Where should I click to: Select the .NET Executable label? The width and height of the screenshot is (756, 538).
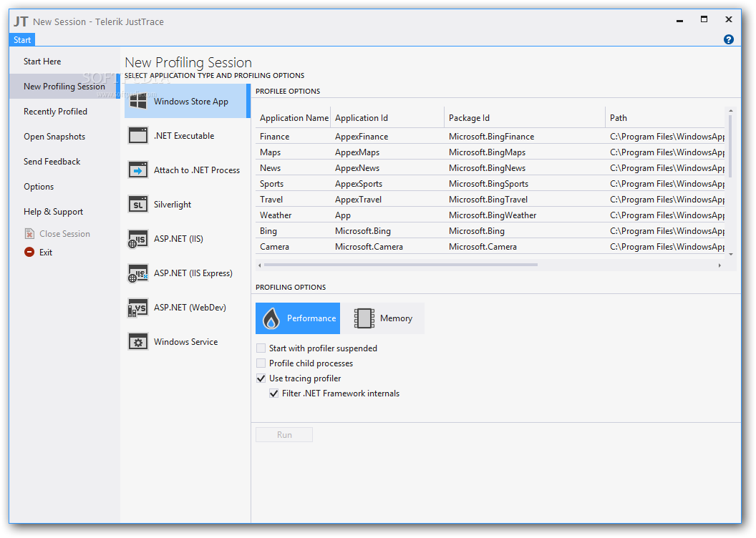pyautogui.click(x=184, y=136)
